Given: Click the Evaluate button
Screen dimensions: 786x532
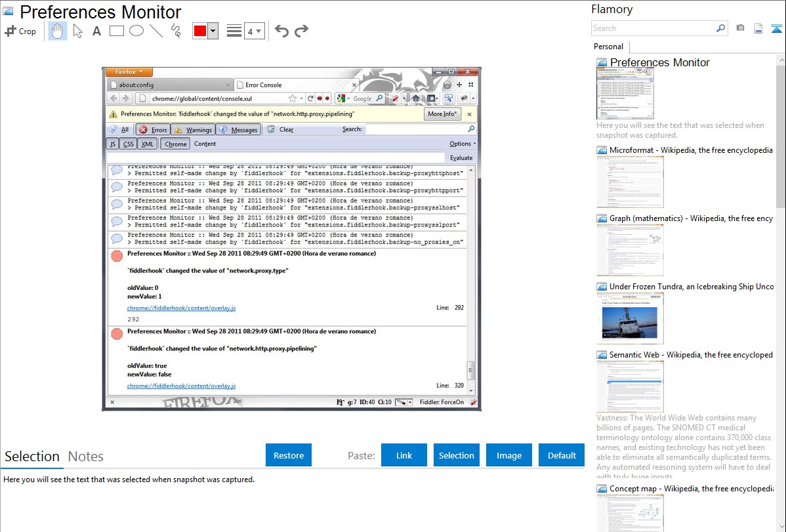Looking at the screenshot, I should 461,158.
